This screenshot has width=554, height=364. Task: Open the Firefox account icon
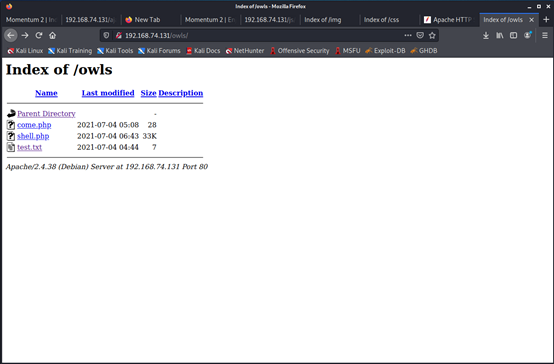click(528, 35)
